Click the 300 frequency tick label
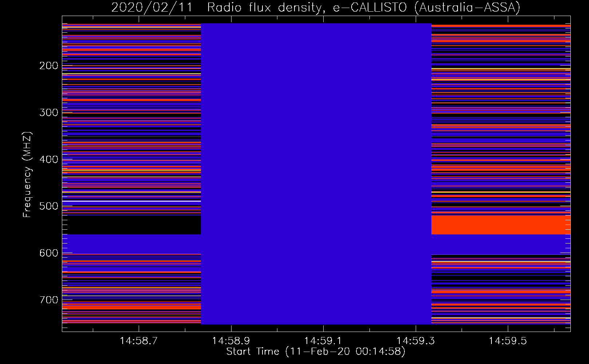Image resolution: width=589 pixels, height=364 pixels. 49,112
